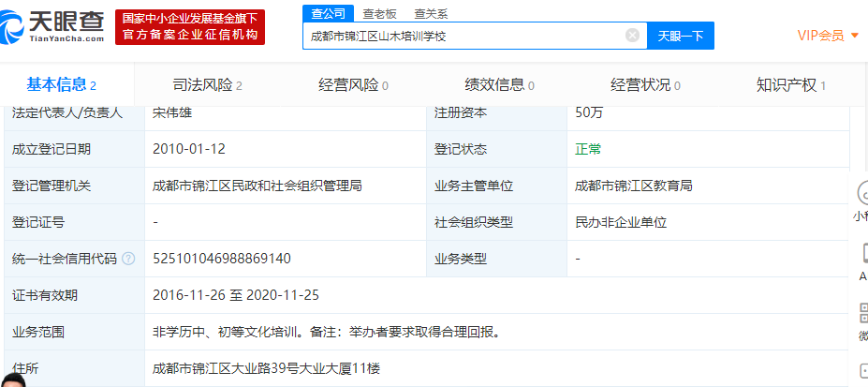
Task: Open the 司法风险 tab
Action: coord(207,84)
